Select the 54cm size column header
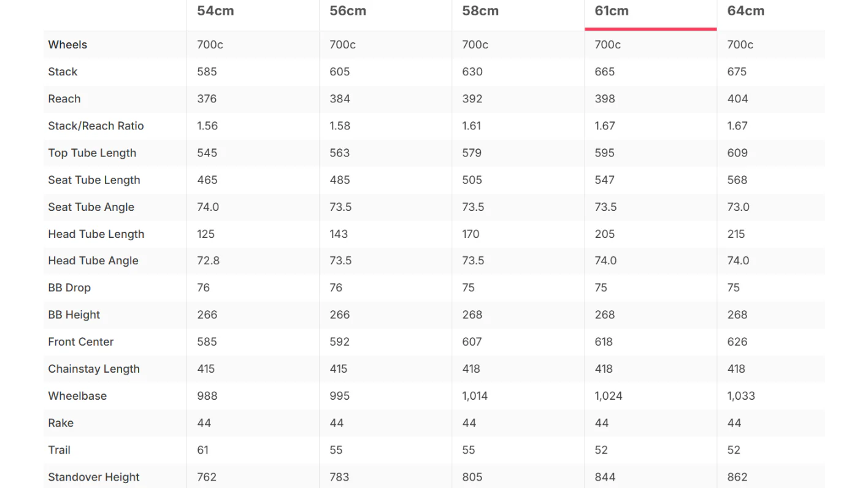 (x=215, y=11)
